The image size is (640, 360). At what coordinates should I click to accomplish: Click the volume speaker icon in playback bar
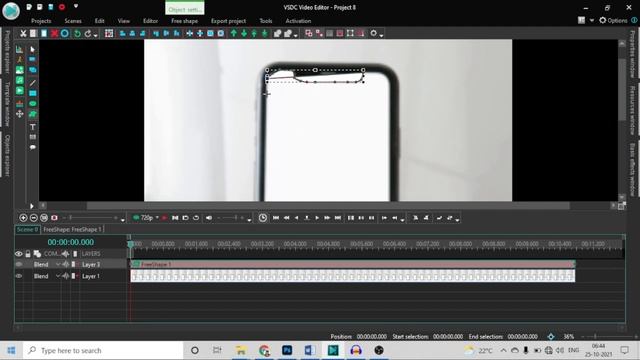tap(209, 218)
